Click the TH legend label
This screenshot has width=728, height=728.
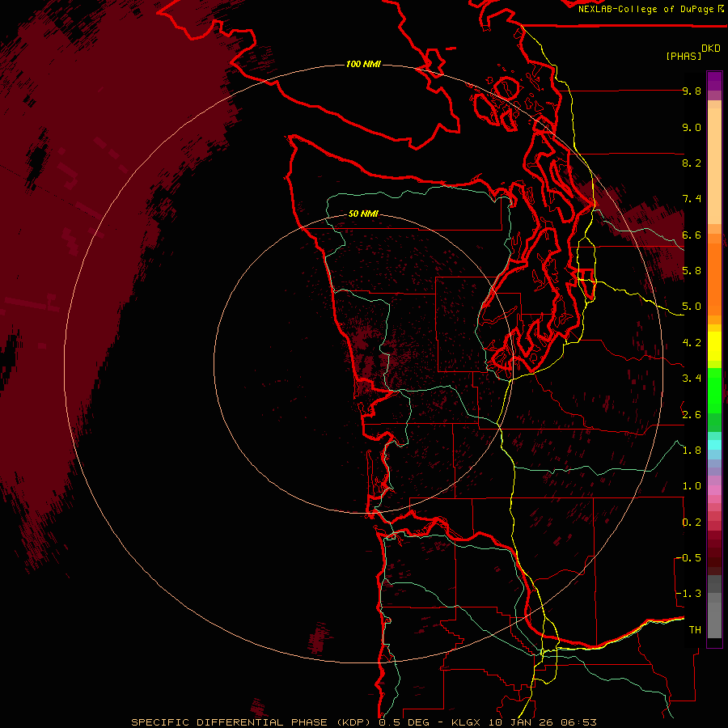coord(695,629)
